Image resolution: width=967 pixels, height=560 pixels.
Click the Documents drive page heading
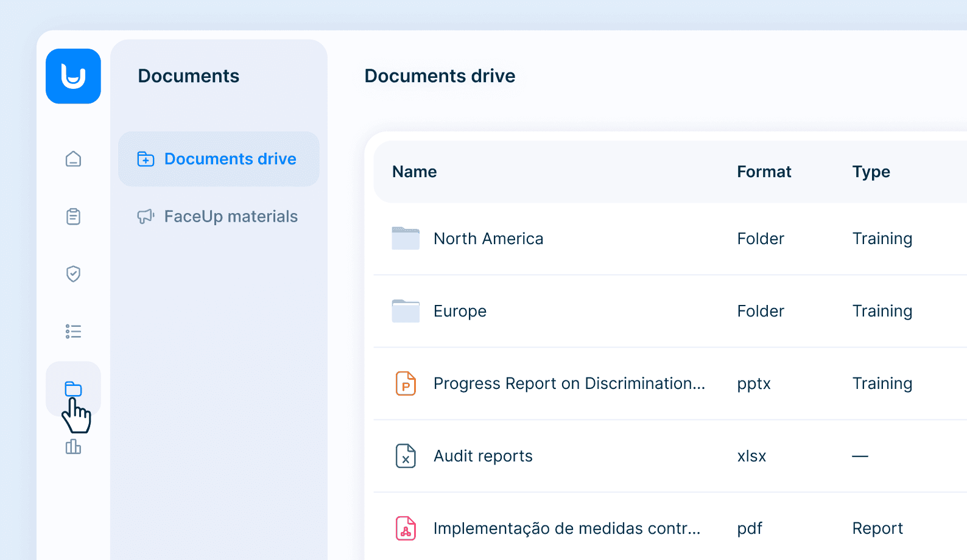[440, 76]
